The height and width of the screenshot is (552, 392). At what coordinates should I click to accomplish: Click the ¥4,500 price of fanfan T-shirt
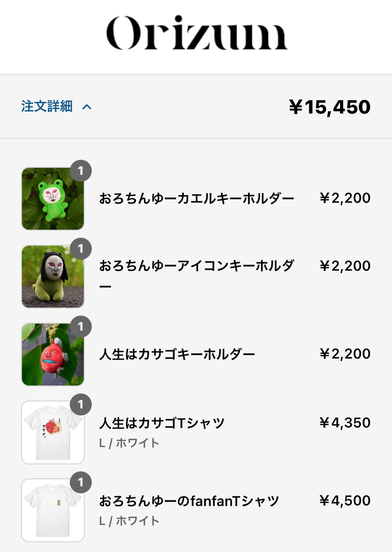tap(345, 501)
